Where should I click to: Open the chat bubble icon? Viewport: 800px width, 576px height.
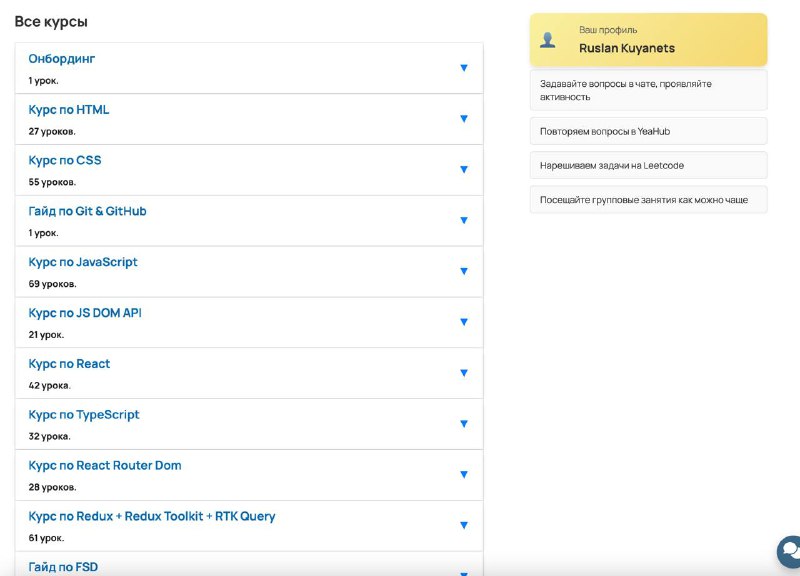789,552
